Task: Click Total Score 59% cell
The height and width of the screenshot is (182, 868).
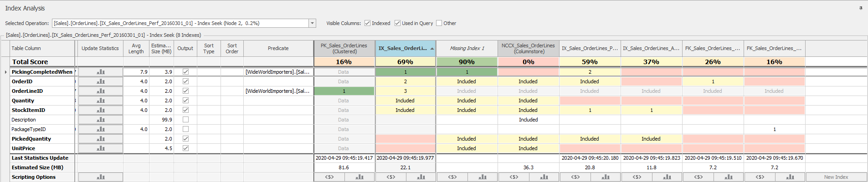Action: pyautogui.click(x=590, y=62)
